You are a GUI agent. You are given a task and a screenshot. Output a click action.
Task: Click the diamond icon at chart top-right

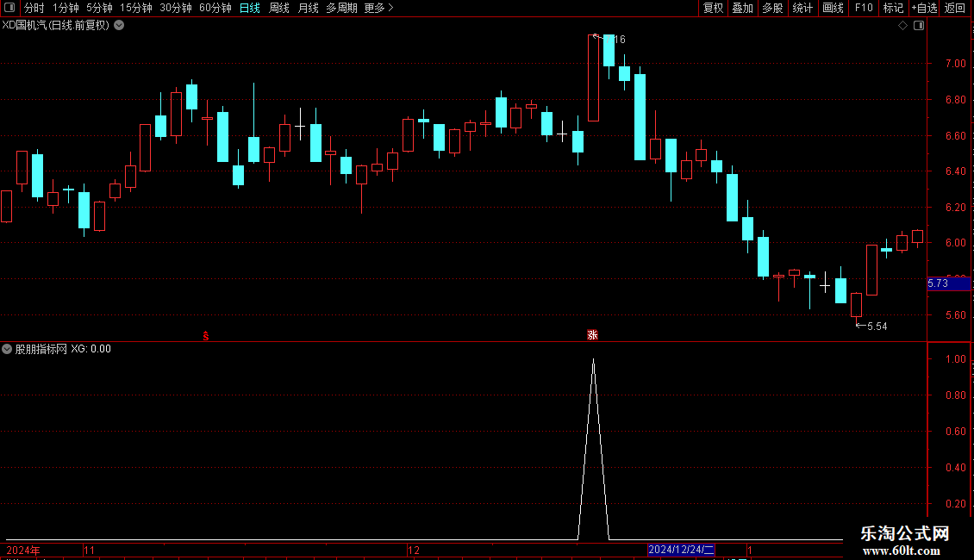(903, 26)
